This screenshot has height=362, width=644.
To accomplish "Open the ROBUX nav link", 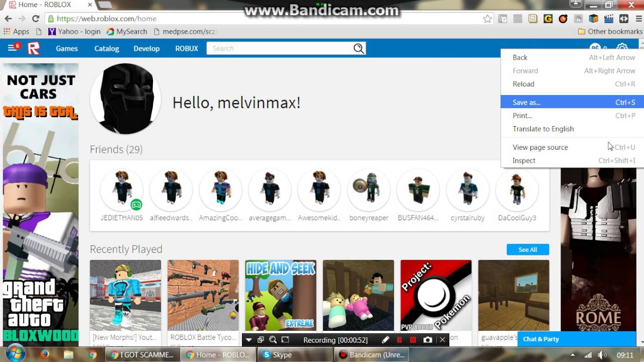I will (187, 48).
